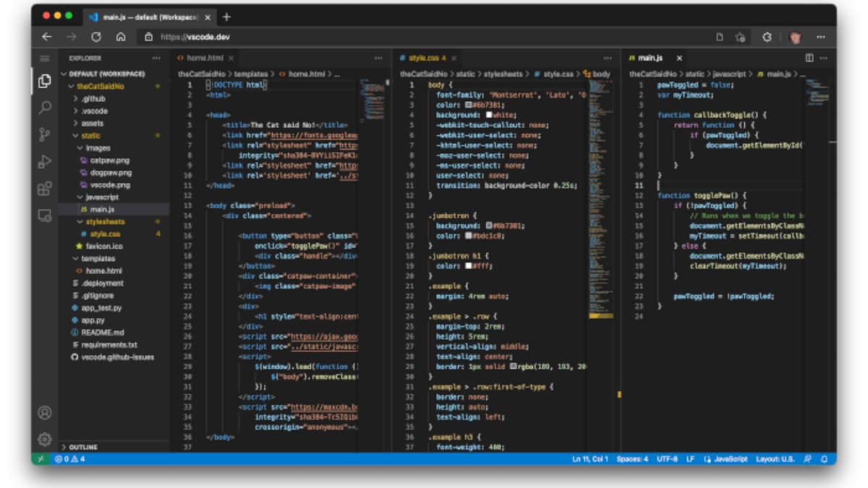
Task: Click the notifications bell in status bar
Action: [825, 459]
